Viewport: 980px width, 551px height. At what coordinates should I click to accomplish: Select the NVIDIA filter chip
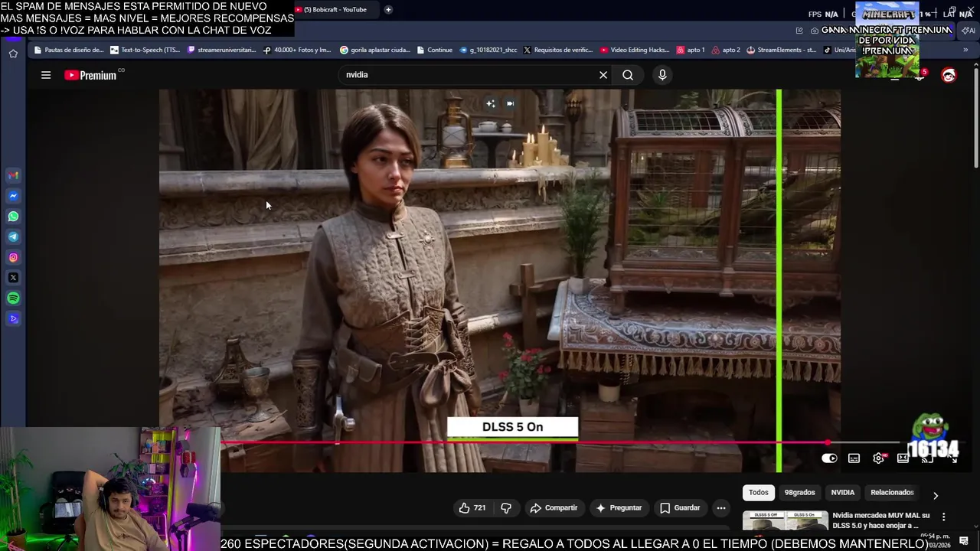click(843, 493)
